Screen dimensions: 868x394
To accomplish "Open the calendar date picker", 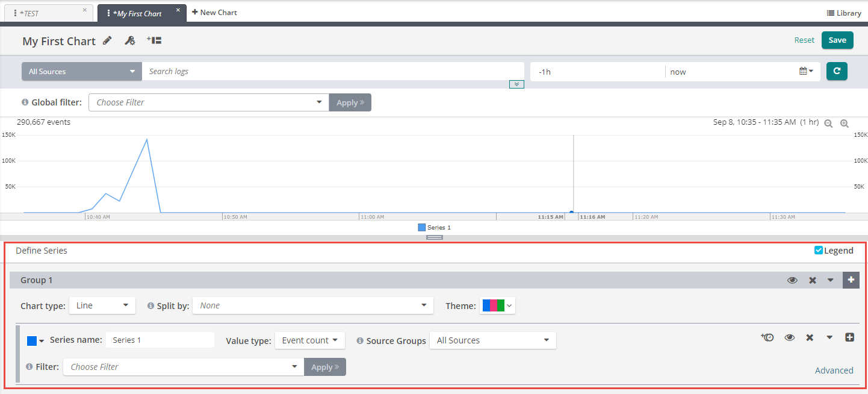I will [x=805, y=71].
